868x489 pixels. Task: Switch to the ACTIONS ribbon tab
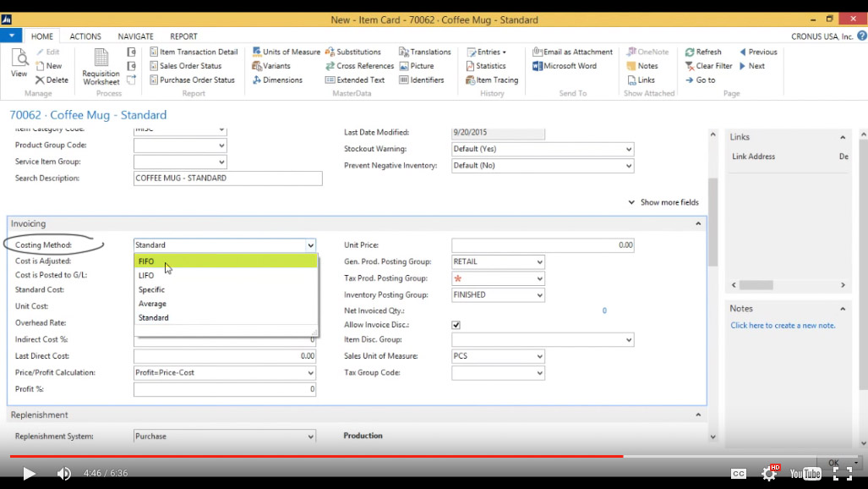click(x=85, y=36)
